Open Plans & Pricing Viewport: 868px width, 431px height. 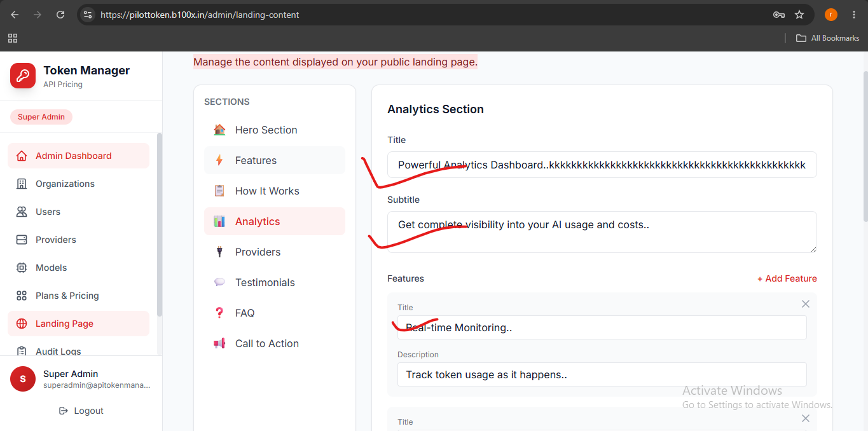click(x=78, y=296)
